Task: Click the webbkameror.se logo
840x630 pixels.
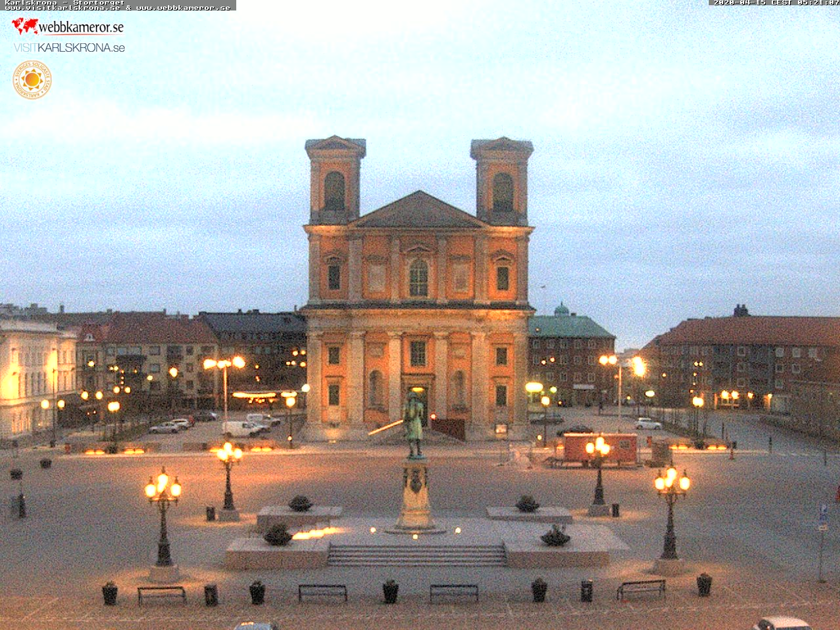Action: click(x=68, y=26)
